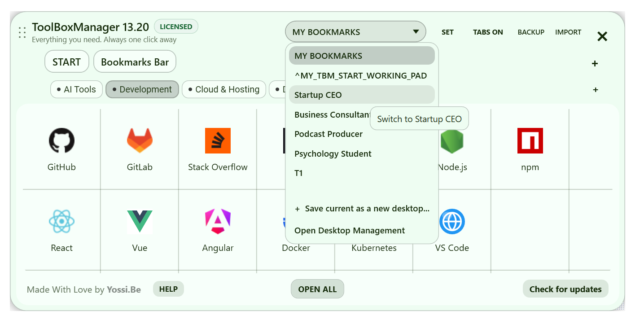
Task: Open the Bookmarks Bar group
Action: click(135, 61)
